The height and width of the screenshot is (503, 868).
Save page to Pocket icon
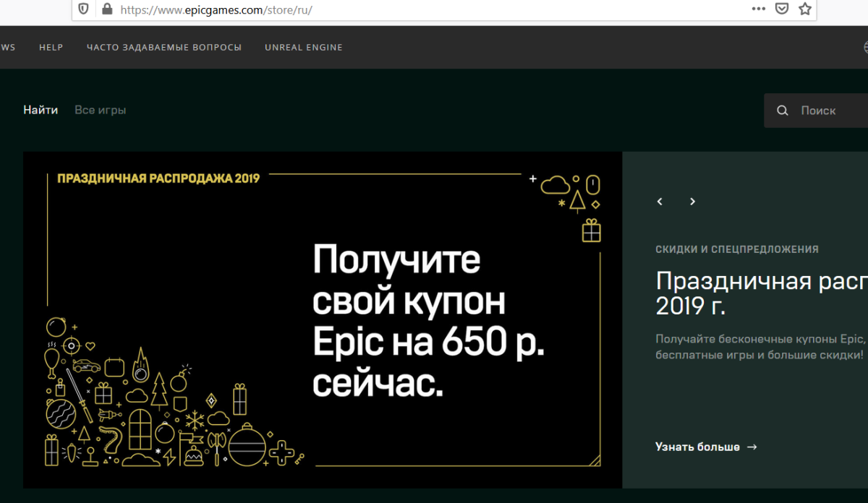(781, 9)
